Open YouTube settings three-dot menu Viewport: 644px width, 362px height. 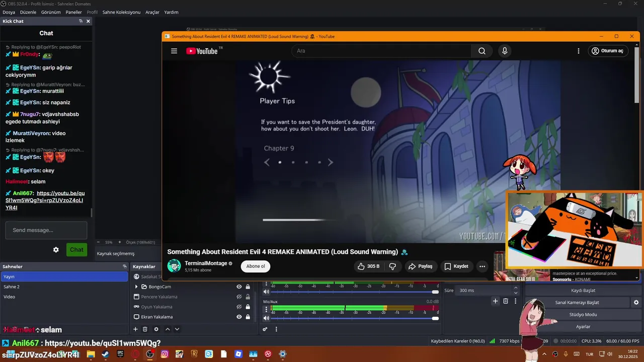click(579, 51)
